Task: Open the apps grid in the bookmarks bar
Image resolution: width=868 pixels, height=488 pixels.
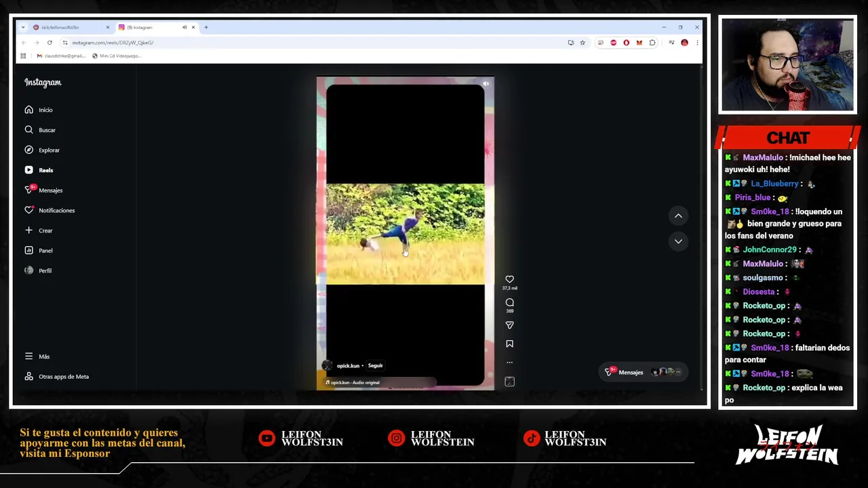Action: click(x=23, y=56)
